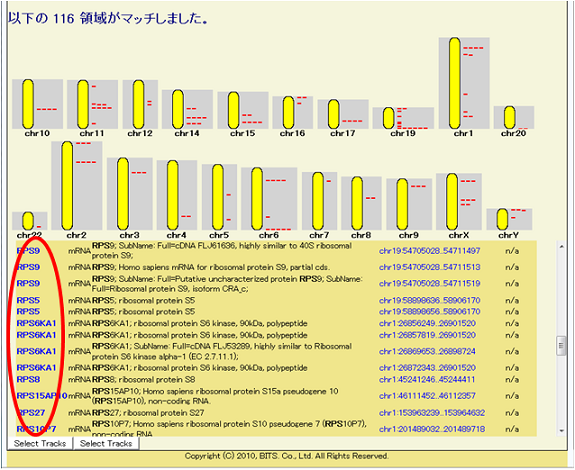Click the results list scrollbar thumb
This screenshot has height=470, width=575.
pos(561,345)
